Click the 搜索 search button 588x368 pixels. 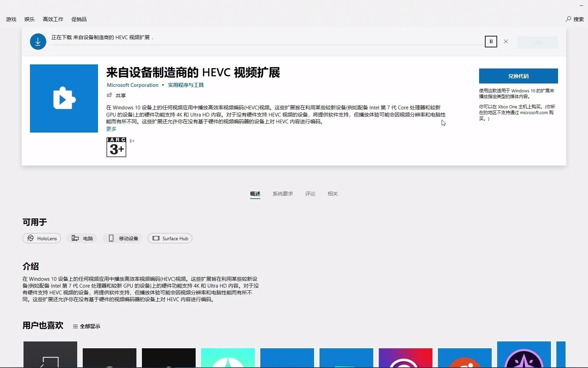coord(575,19)
